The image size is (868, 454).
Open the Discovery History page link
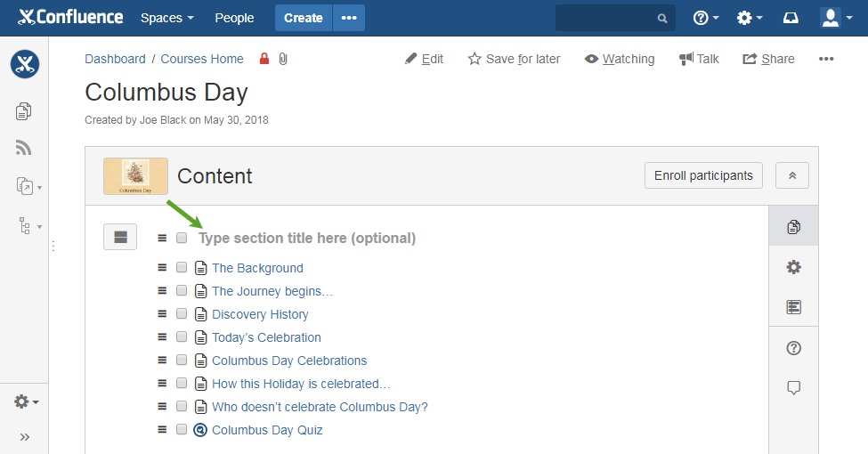pos(260,314)
